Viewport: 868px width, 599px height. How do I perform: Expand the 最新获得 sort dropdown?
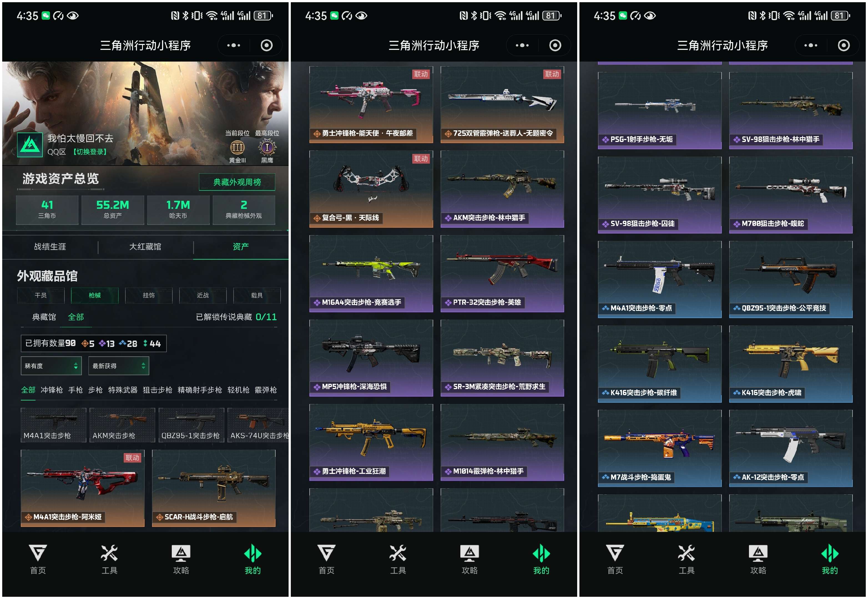click(119, 366)
